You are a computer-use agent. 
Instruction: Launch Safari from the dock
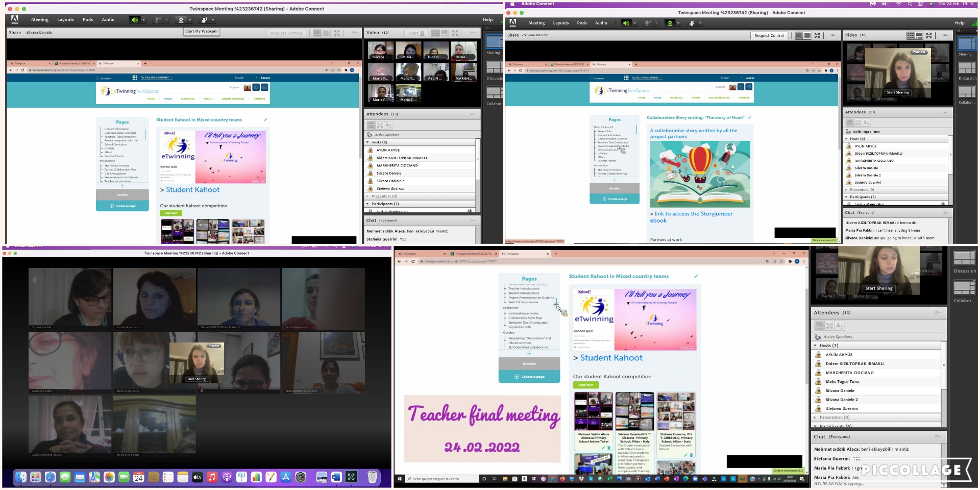pyautogui.click(x=51, y=477)
